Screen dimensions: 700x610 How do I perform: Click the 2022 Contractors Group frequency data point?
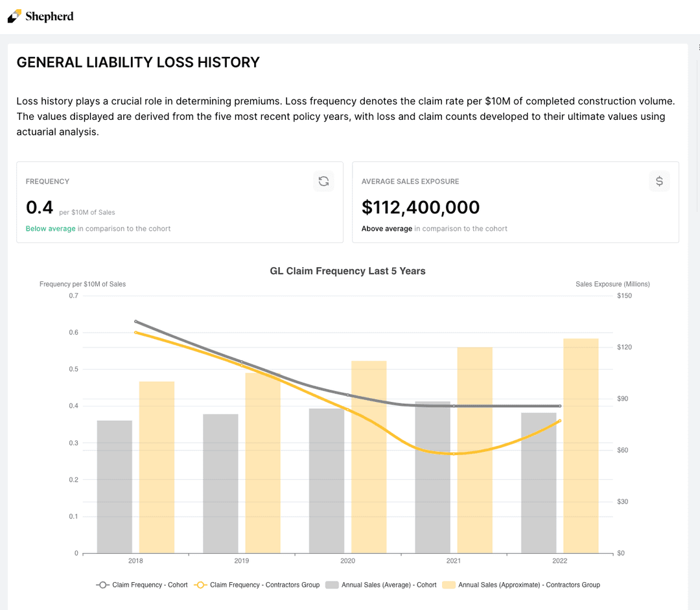tap(560, 421)
